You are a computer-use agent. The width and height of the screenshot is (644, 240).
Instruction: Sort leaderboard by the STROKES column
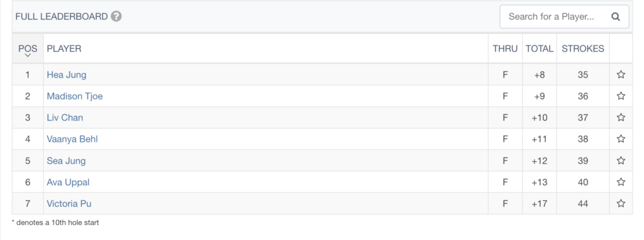583,49
